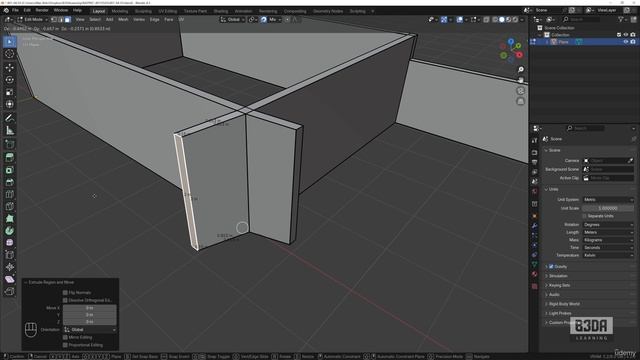Image resolution: width=640 pixels, height=360 pixels.
Task: Open the Modifiers wrench properties tab
Action: [x=535, y=226]
